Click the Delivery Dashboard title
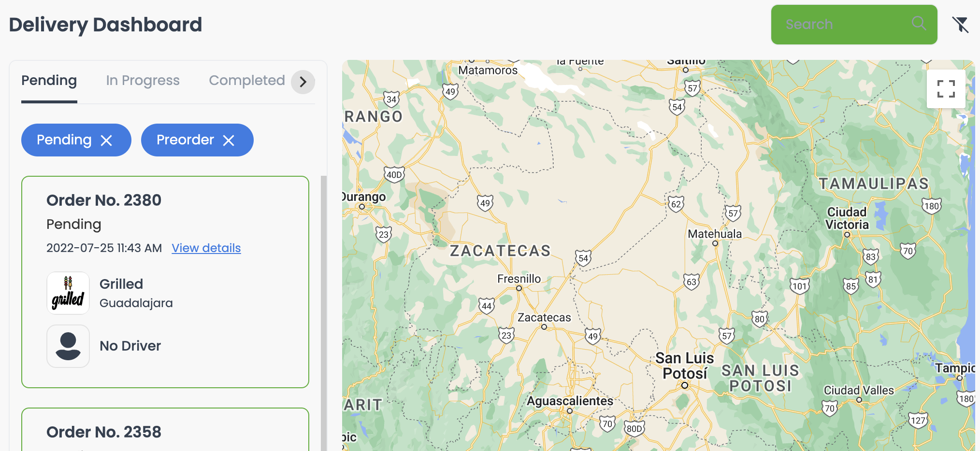 105,25
